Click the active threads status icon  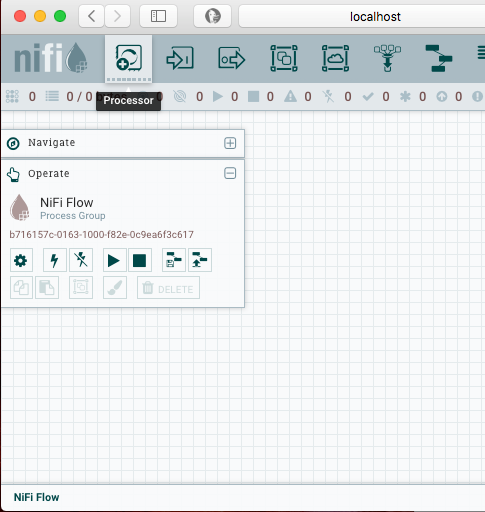coord(12,96)
